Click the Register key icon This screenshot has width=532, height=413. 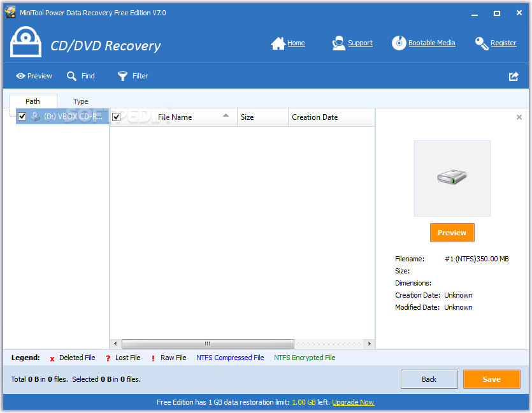coord(482,43)
